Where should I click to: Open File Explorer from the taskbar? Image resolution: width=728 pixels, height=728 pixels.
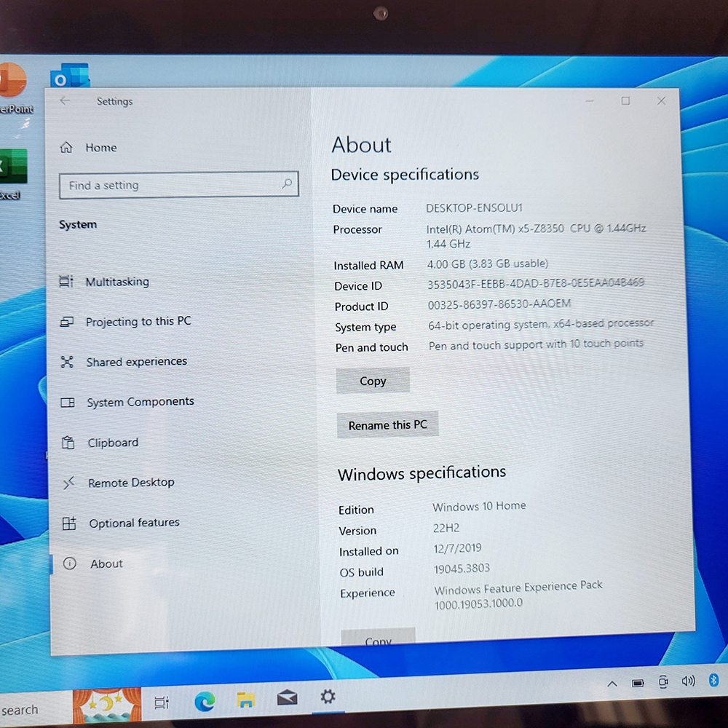coord(246,700)
